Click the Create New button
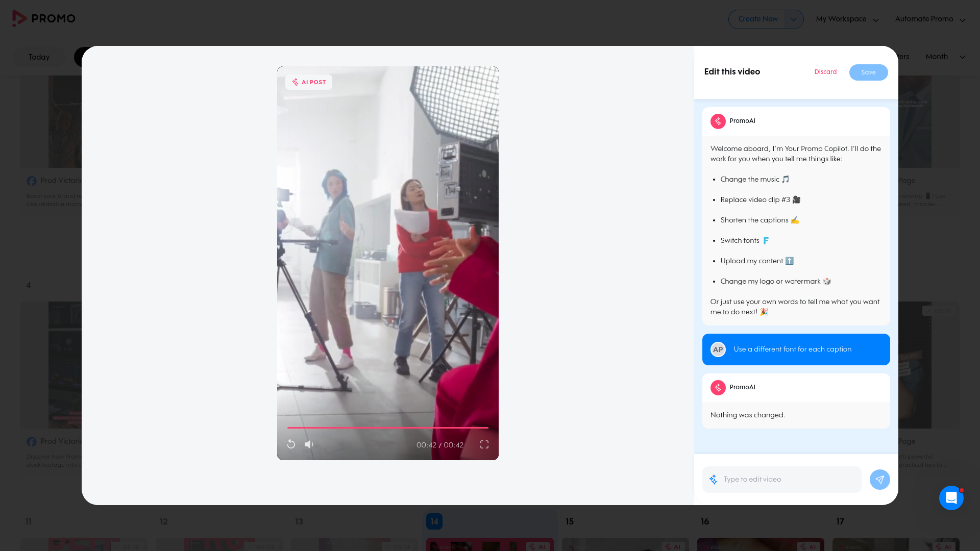 [757, 19]
